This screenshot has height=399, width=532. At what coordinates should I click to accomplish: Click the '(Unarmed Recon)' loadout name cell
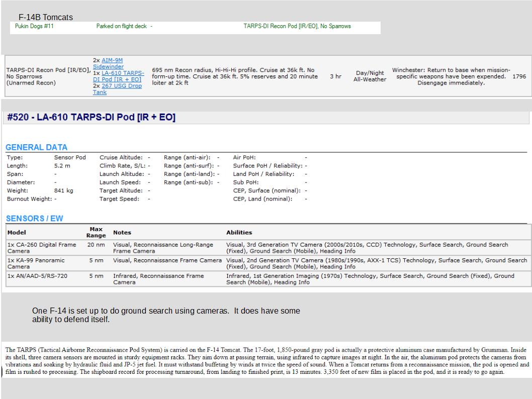(x=48, y=76)
